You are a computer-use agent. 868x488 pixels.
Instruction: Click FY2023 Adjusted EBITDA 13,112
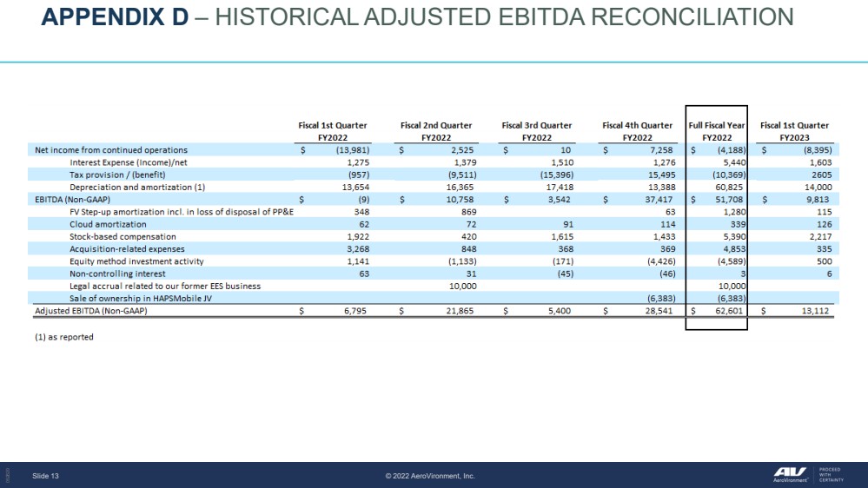coord(815,311)
